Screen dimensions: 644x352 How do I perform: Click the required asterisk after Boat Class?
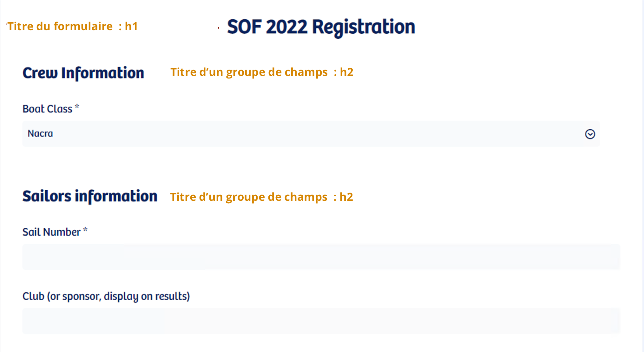[77, 107]
